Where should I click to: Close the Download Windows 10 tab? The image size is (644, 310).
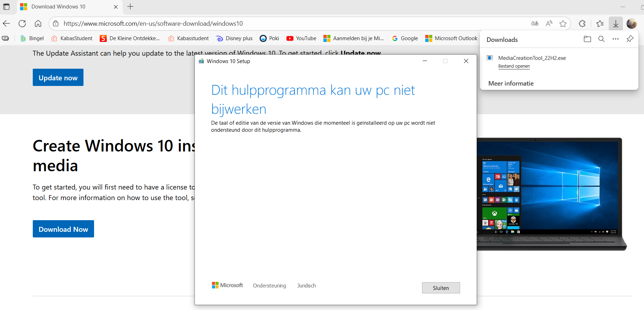click(116, 7)
